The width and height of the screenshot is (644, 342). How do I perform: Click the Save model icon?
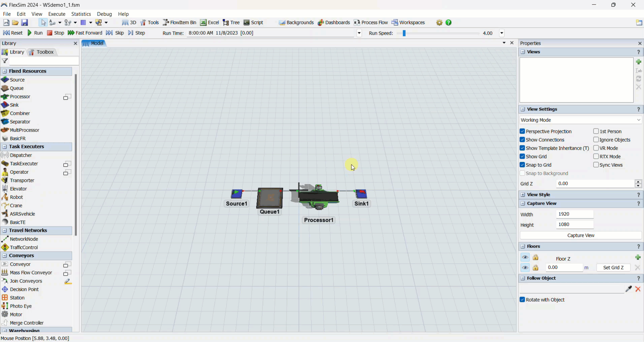pos(25,23)
